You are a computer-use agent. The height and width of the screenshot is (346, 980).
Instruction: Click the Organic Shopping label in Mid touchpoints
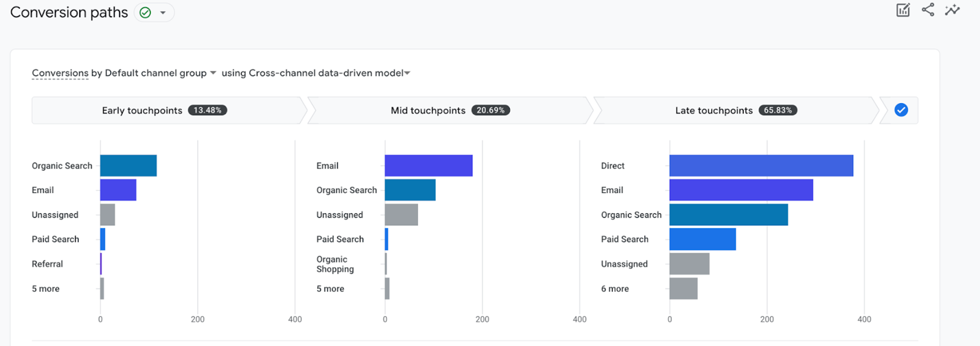[x=335, y=264]
